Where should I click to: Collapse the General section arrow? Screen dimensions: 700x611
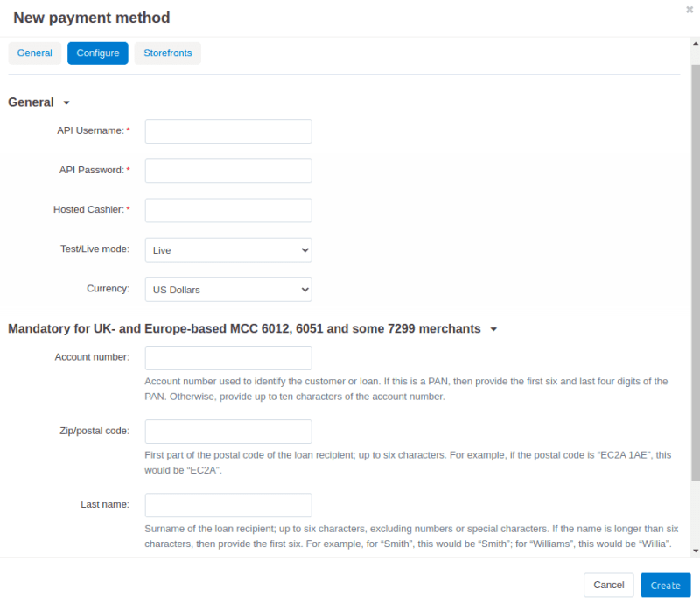click(x=66, y=103)
